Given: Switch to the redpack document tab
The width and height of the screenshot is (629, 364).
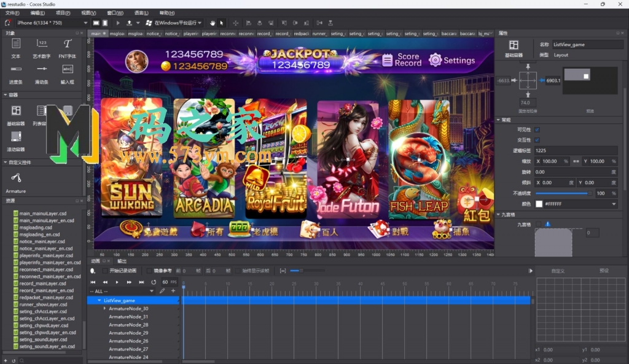Looking at the screenshot, I should 301,33.
